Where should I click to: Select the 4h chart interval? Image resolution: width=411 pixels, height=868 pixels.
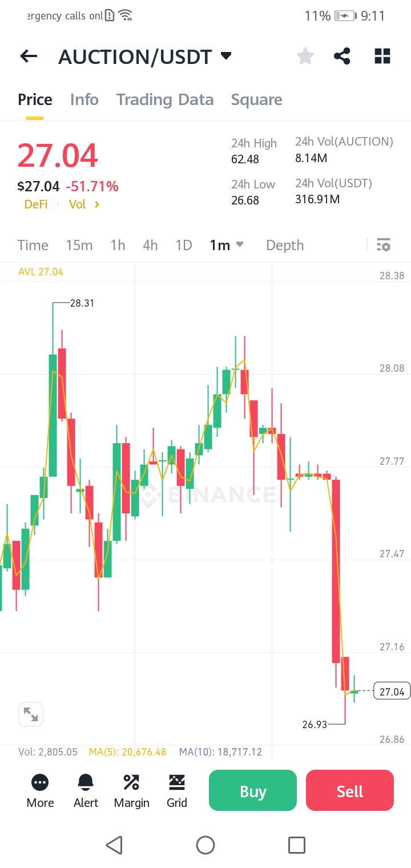[x=150, y=246]
